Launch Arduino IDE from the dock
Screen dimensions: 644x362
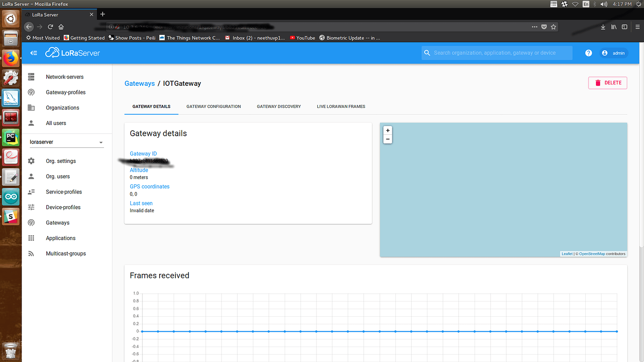[11, 197]
